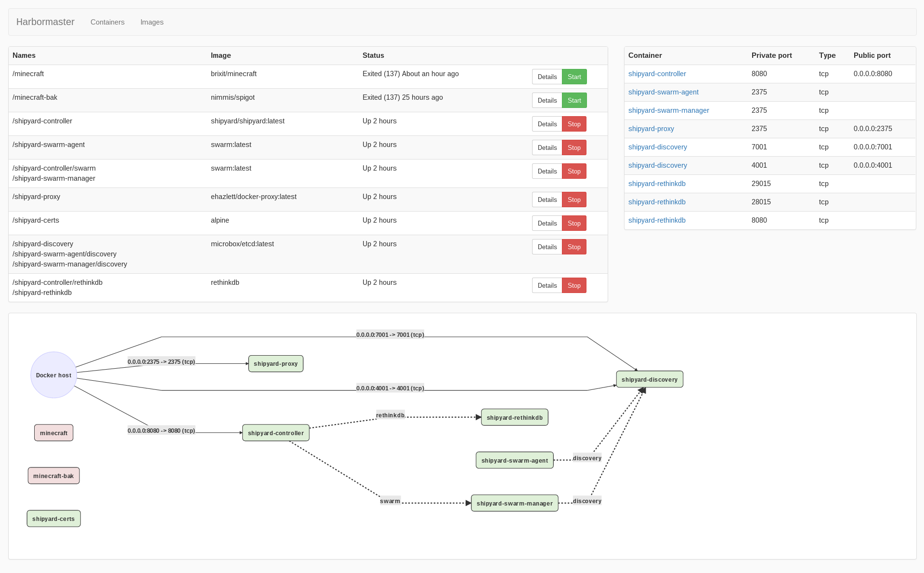Open the shipyard-controller link in port table
This screenshot has height=573, width=924.
[x=657, y=74]
